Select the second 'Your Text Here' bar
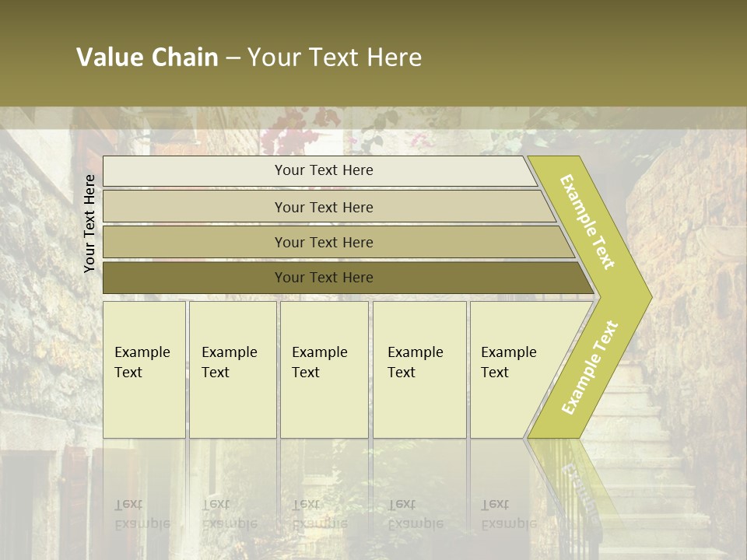Viewport: 747px width, 560px height. [x=323, y=207]
